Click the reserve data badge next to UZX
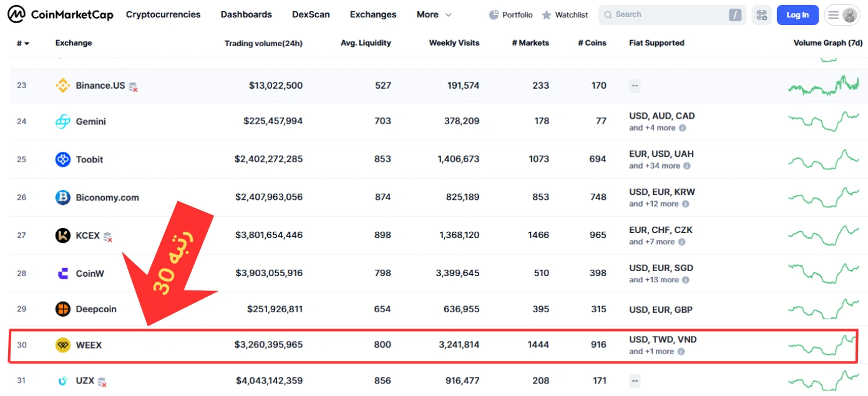 (x=102, y=382)
